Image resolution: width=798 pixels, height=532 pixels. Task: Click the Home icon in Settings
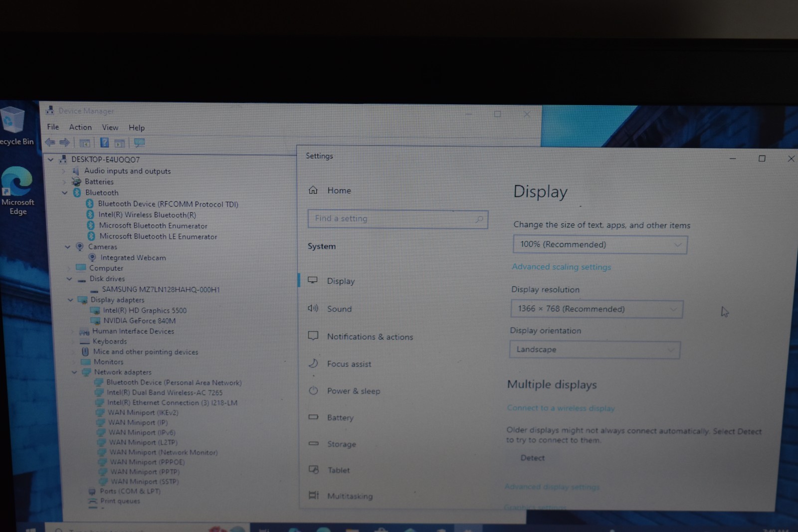[x=313, y=190]
